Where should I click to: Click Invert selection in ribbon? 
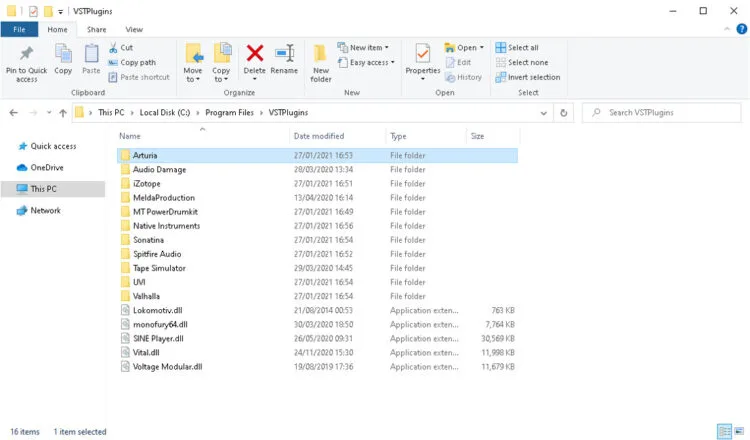click(x=528, y=77)
